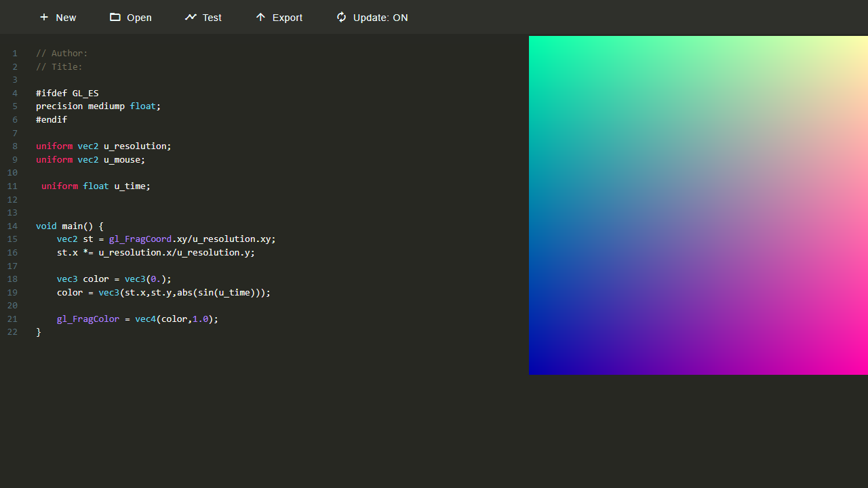The width and height of the screenshot is (868, 488).
Task: Click 'gl_FragCoord' on line 15
Action: click(x=140, y=239)
